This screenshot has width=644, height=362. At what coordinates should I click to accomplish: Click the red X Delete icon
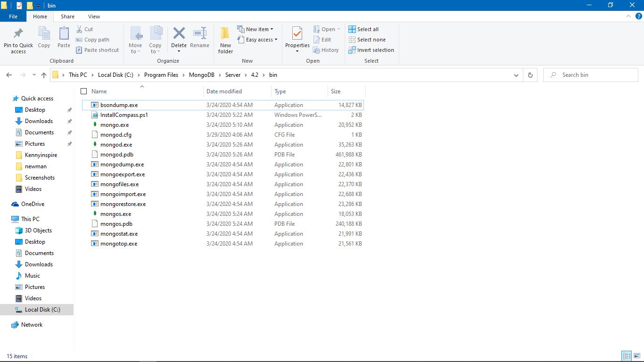point(179,33)
